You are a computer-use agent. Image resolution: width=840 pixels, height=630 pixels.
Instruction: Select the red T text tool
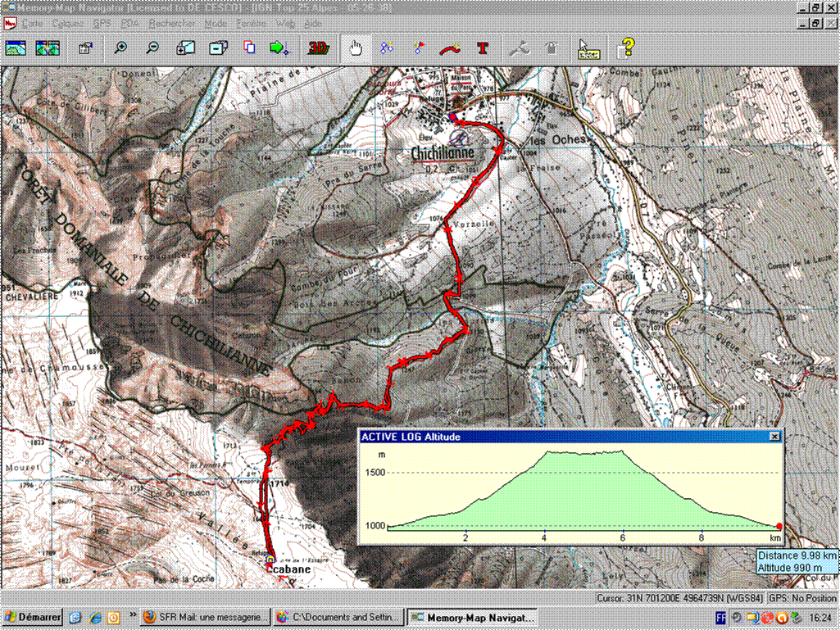(x=483, y=48)
